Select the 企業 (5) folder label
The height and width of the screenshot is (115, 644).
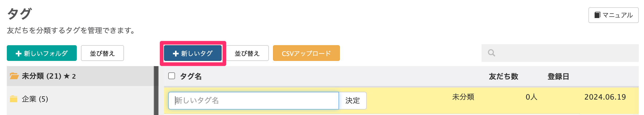(35, 99)
